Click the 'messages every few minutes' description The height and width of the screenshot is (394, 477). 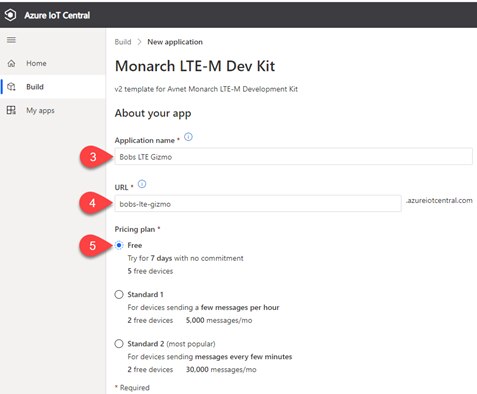click(x=210, y=357)
